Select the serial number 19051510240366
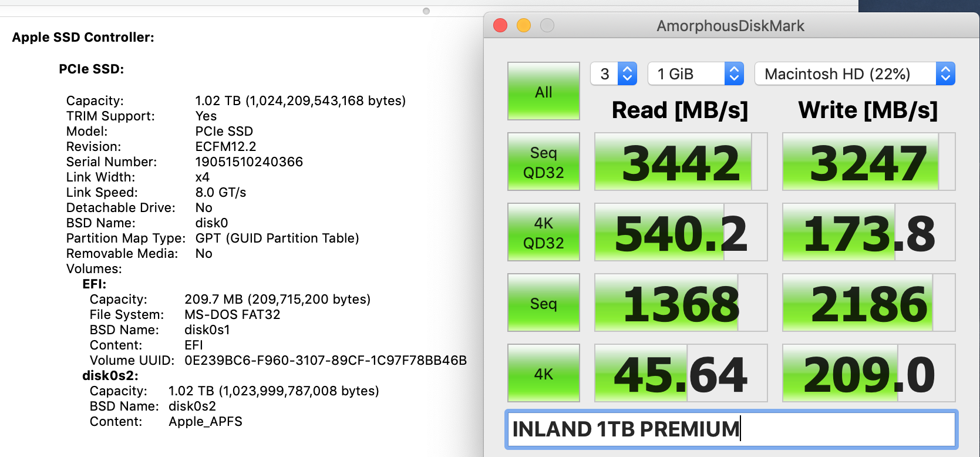980x457 pixels. pyautogui.click(x=249, y=162)
